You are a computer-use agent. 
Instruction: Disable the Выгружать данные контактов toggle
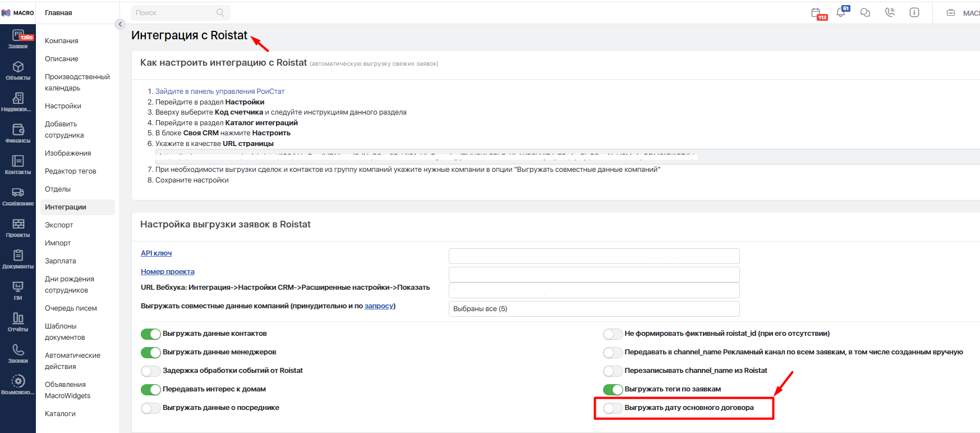[150, 334]
